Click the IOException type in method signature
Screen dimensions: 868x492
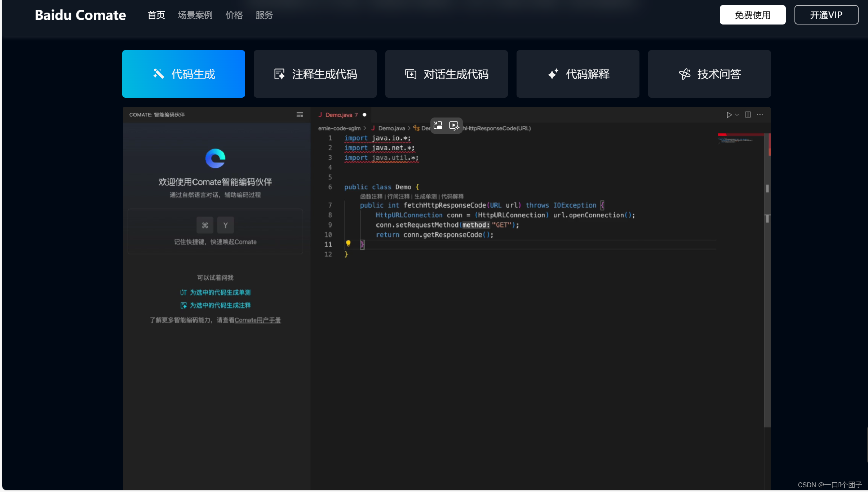575,205
